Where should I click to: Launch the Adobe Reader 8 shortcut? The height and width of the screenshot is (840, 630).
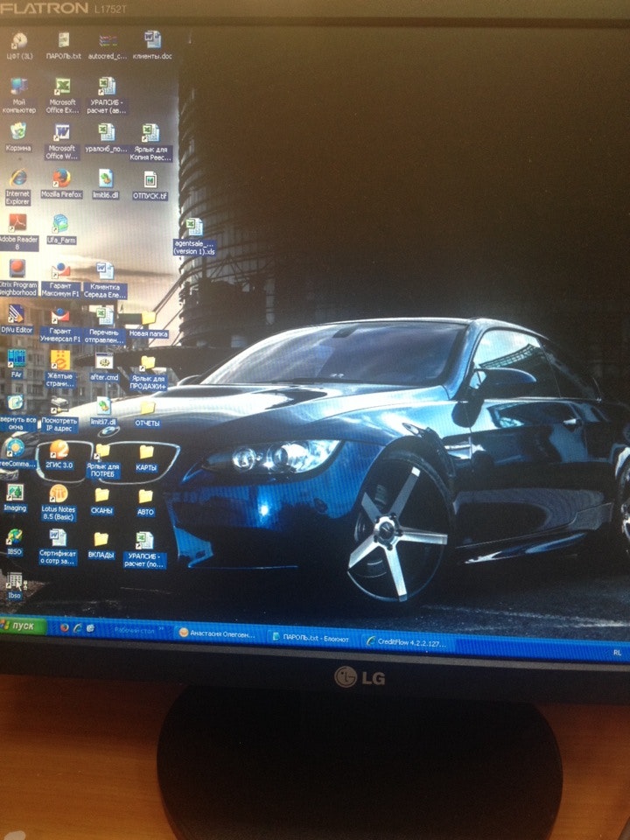point(17,232)
